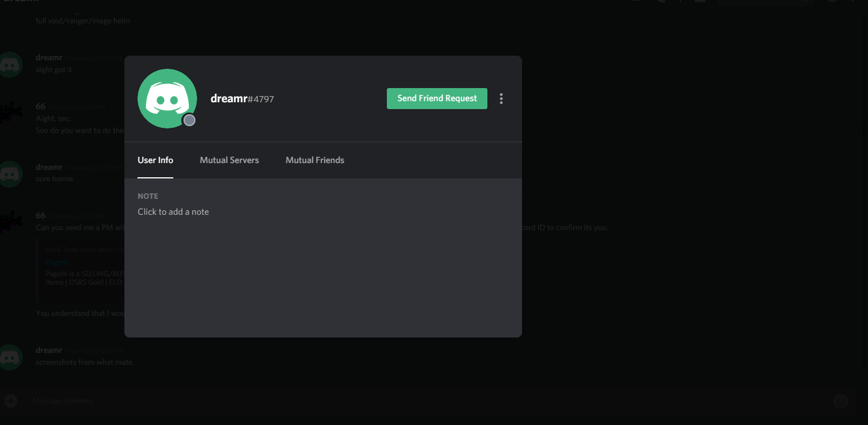Click dreamr avatar beside 'screenshots from what mate'
Screen dimensions: 868x425
click(x=10, y=357)
